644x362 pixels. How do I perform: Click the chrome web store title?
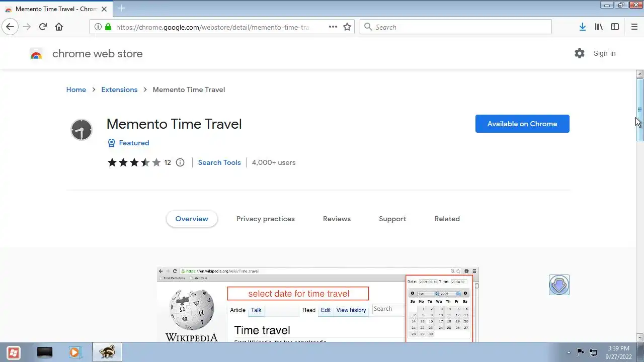[x=97, y=54]
